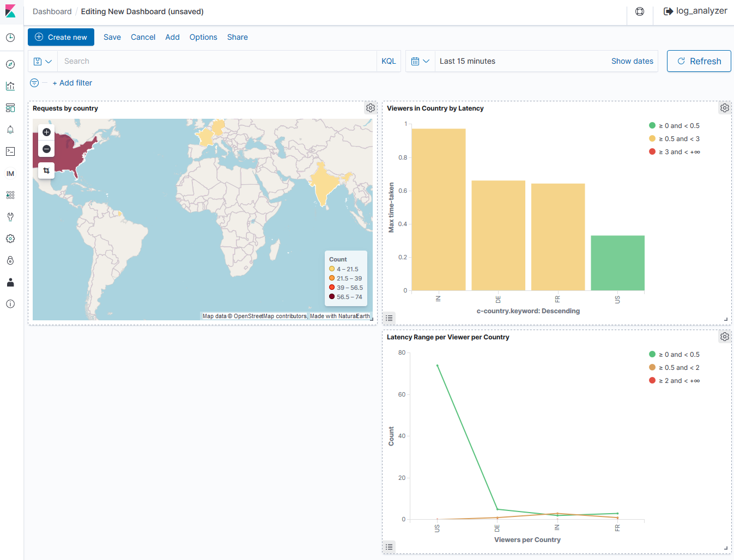Click the Share menu item
This screenshot has height=560, width=734.
[237, 37]
